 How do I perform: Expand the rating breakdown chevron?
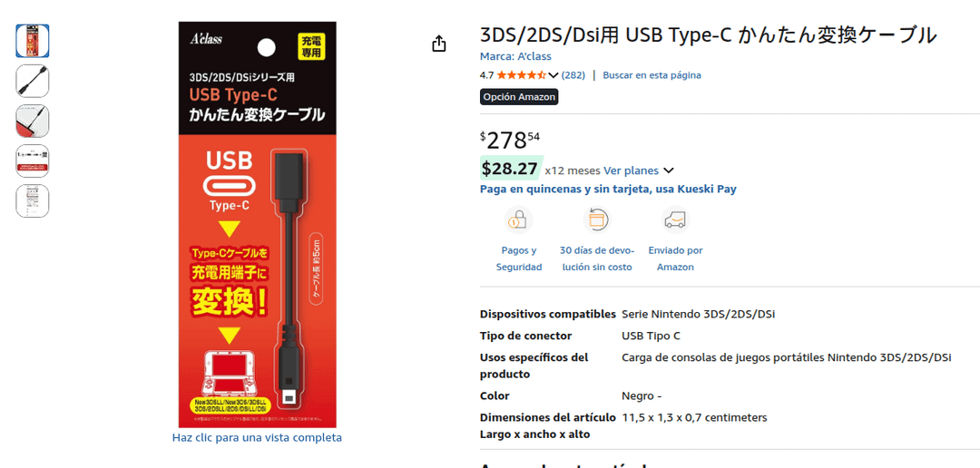pyautogui.click(x=554, y=75)
